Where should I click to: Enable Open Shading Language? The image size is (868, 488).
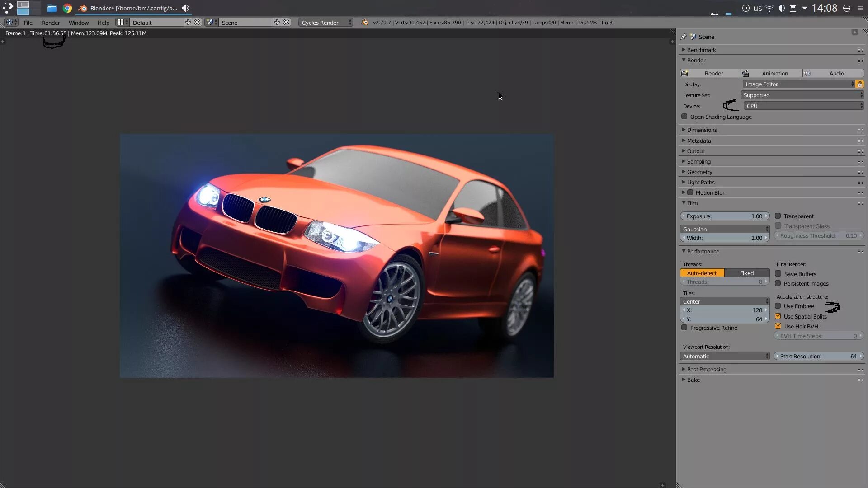[684, 117]
